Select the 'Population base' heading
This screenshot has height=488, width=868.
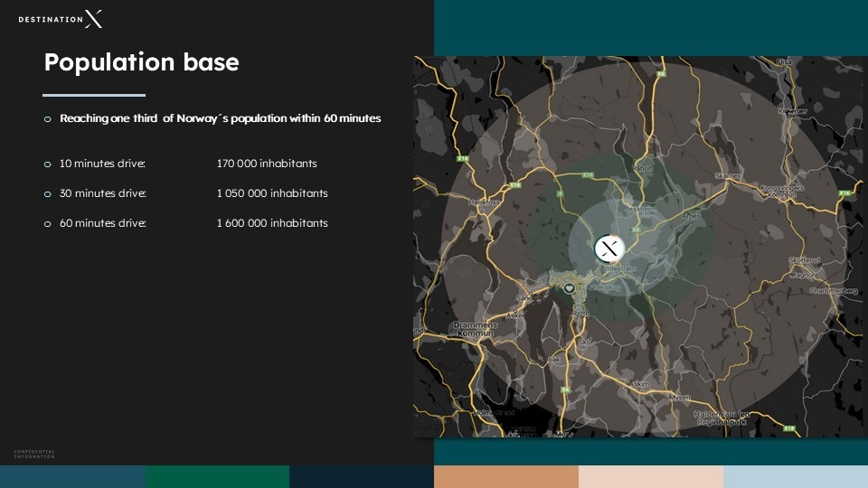coord(142,62)
